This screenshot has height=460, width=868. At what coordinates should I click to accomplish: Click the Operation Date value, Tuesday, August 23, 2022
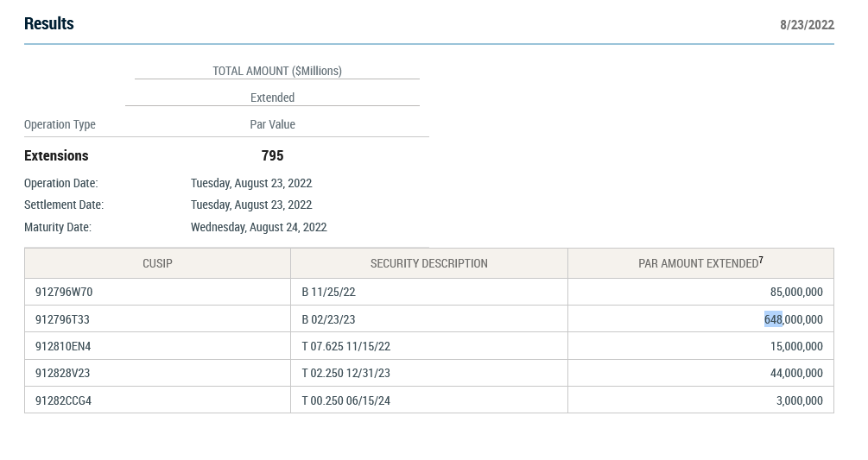pos(251,183)
